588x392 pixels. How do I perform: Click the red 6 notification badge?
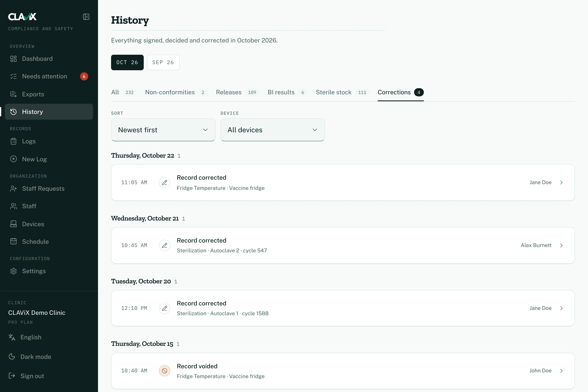coord(84,76)
